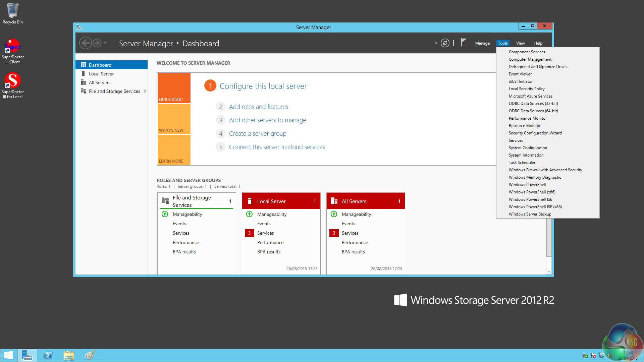Image resolution: width=644 pixels, height=362 pixels.
Task: Select Event Viewer from Tools menu
Action: [x=520, y=74]
